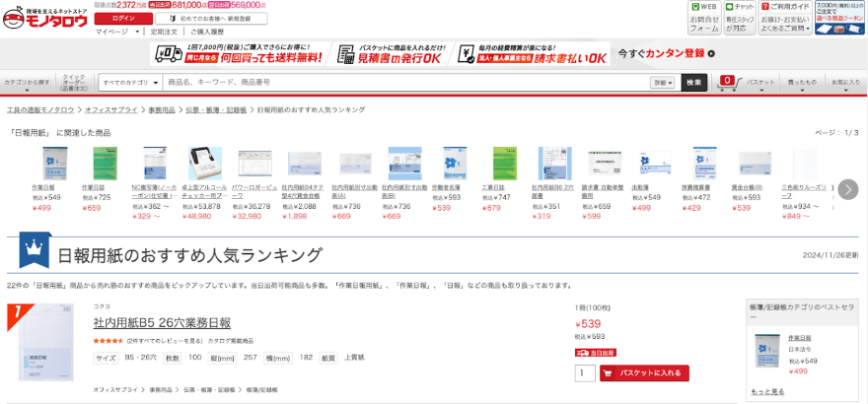Expand the 詳細 search options dropdown
This screenshot has width=868, height=404.
(664, 83)
